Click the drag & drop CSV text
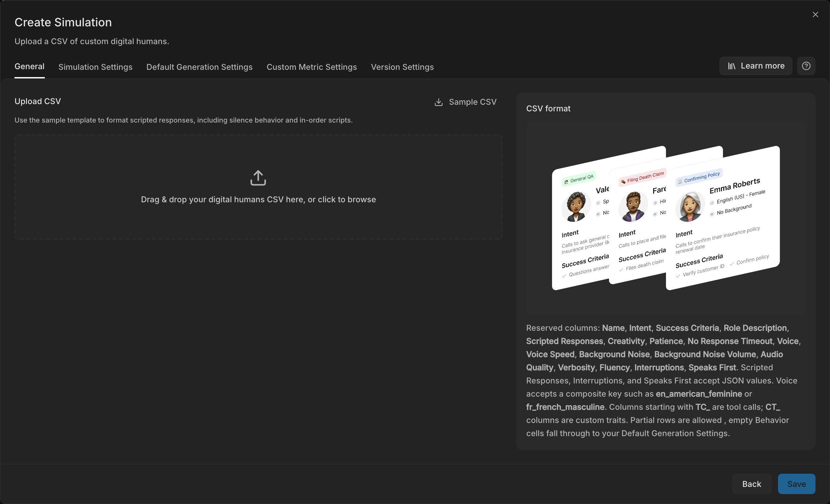Viewport: 830px width, 504px height. click(258, 199)
